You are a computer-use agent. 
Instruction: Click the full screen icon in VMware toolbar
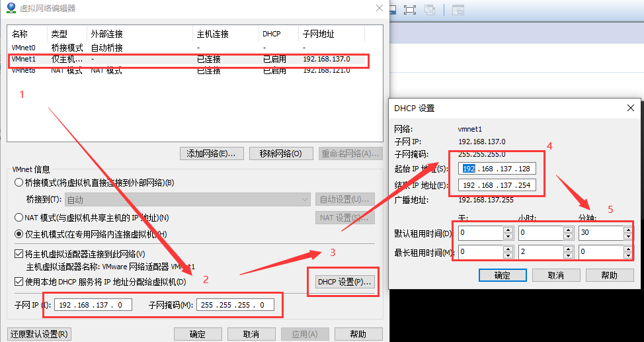(409, 10)
